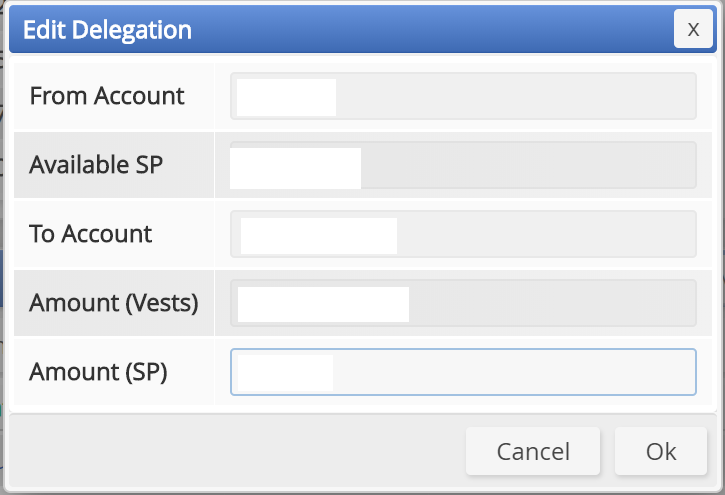Image resolution: width=725 pixels, height=495 pixels.
Task: Click the white redacted value in Available SP
Action: tap(295, 168)
